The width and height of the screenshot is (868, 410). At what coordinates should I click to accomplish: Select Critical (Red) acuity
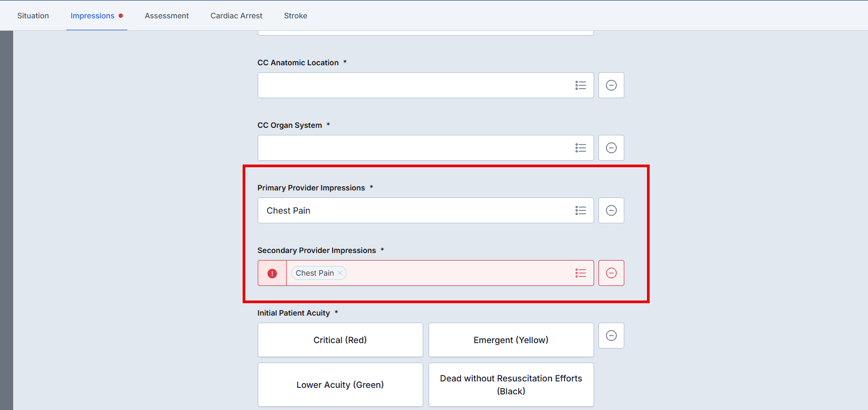(x=340, y=340)
